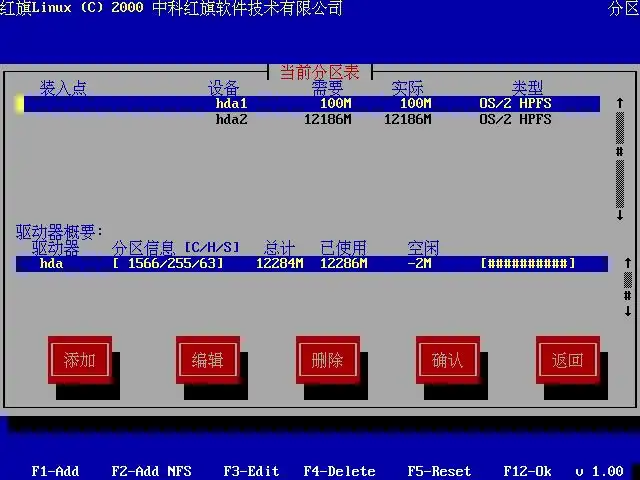Click the 总计 column header
The image size is (640, 480).
click(x=280, y=248)
